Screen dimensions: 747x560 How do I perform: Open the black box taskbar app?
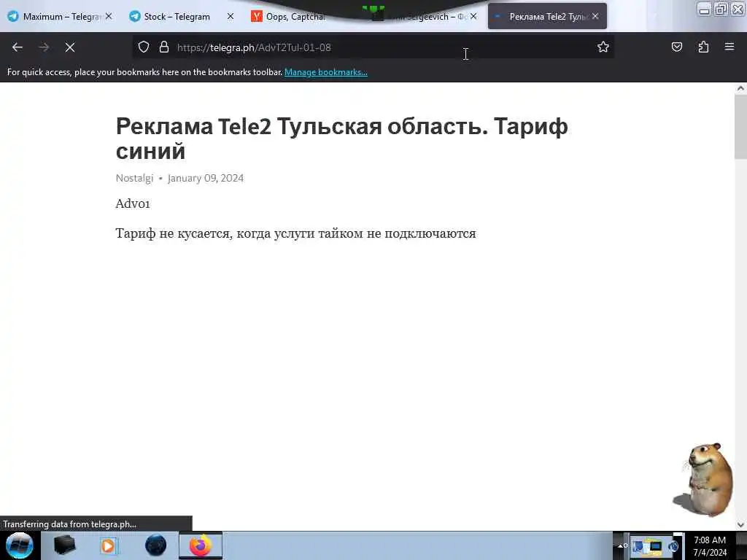pos(65,545)
